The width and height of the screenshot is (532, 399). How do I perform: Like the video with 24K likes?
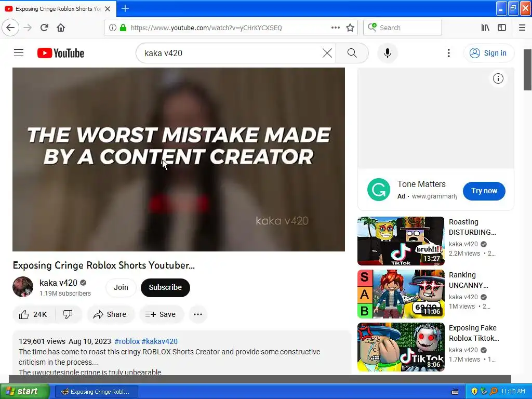(x=33, y=314)
